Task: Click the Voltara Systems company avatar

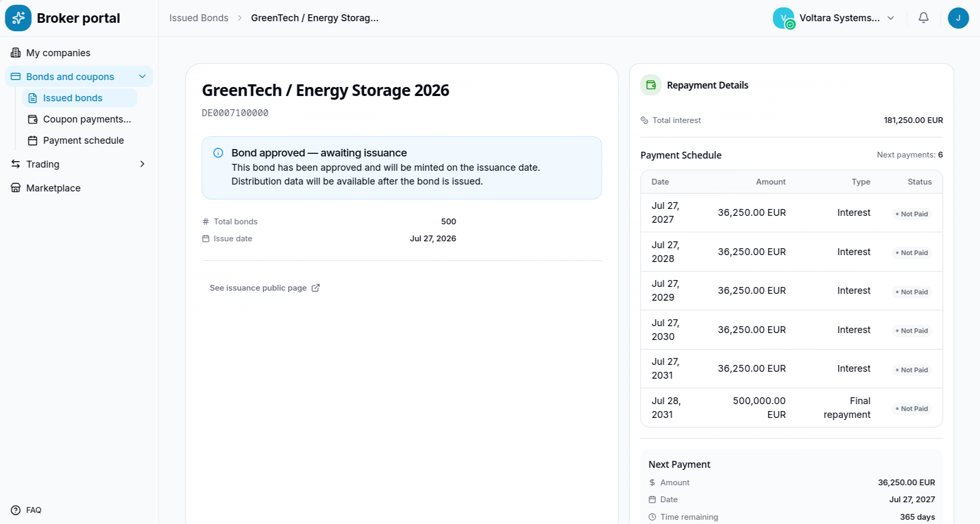Action: [x=783, y=18]
